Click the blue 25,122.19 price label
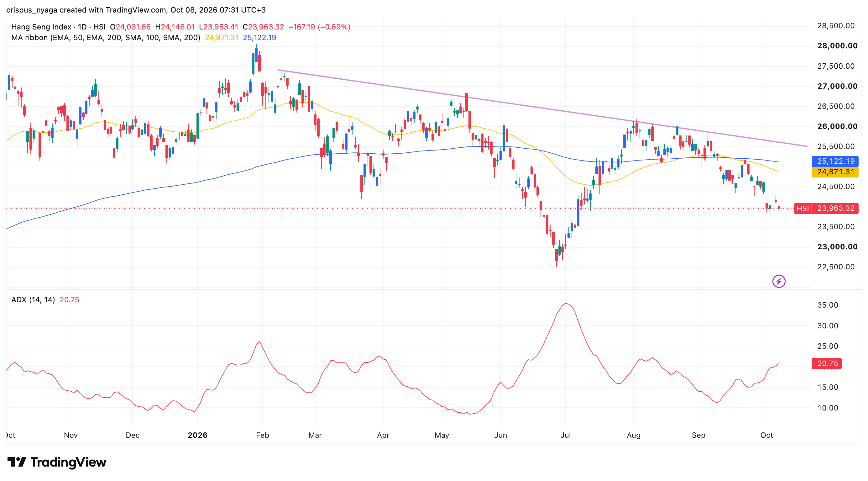868x481 pixels. pos(836,161)
